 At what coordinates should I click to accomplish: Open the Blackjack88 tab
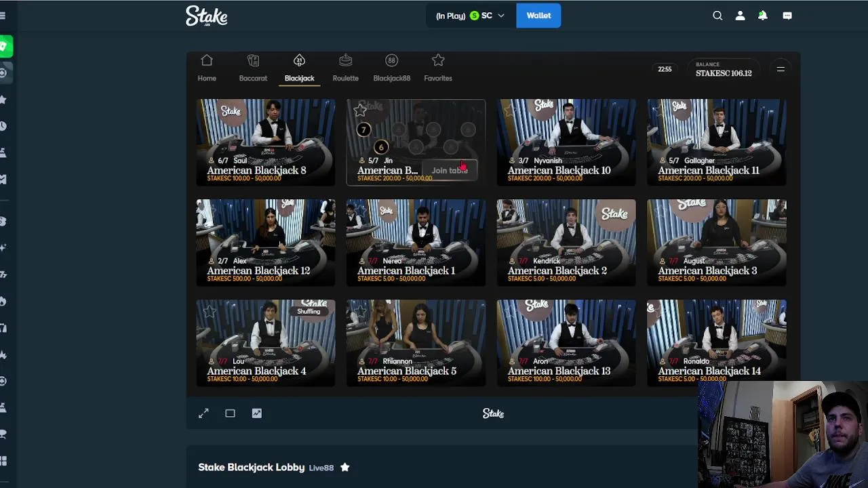tap(391, 68)
